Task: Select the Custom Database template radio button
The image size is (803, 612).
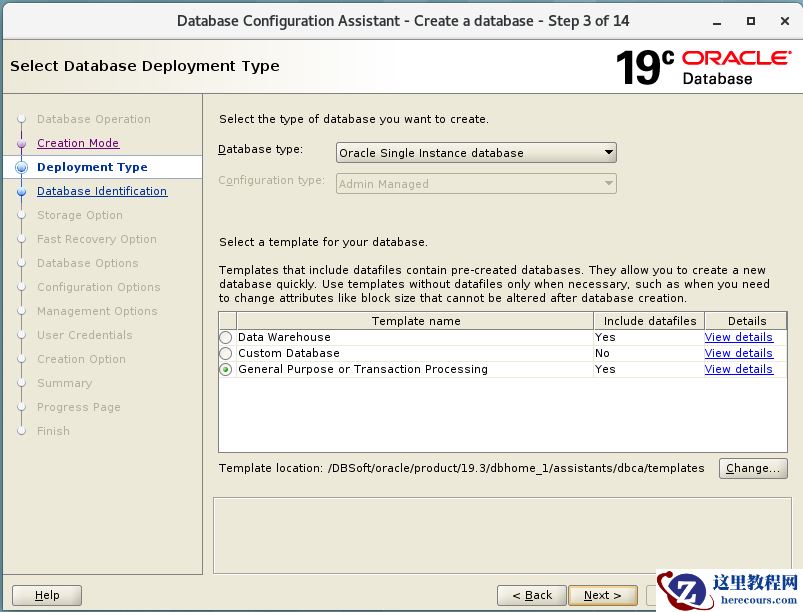Action: [225, 353]
